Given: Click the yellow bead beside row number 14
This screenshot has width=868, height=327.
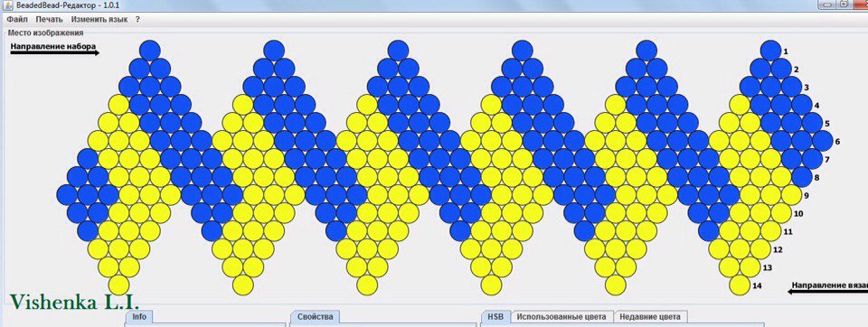Looking at the screenshot, I should (739, 285).
